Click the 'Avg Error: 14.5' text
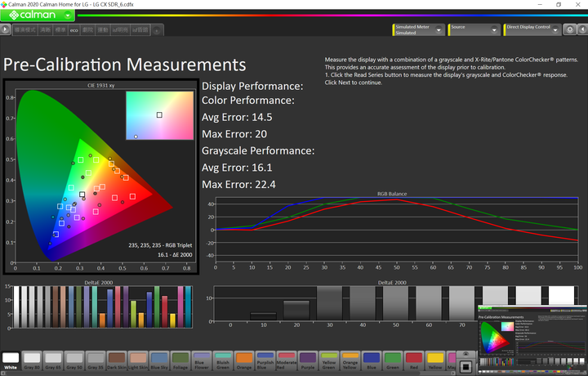This screenshot has height=376, width=588. pos(237,117)
